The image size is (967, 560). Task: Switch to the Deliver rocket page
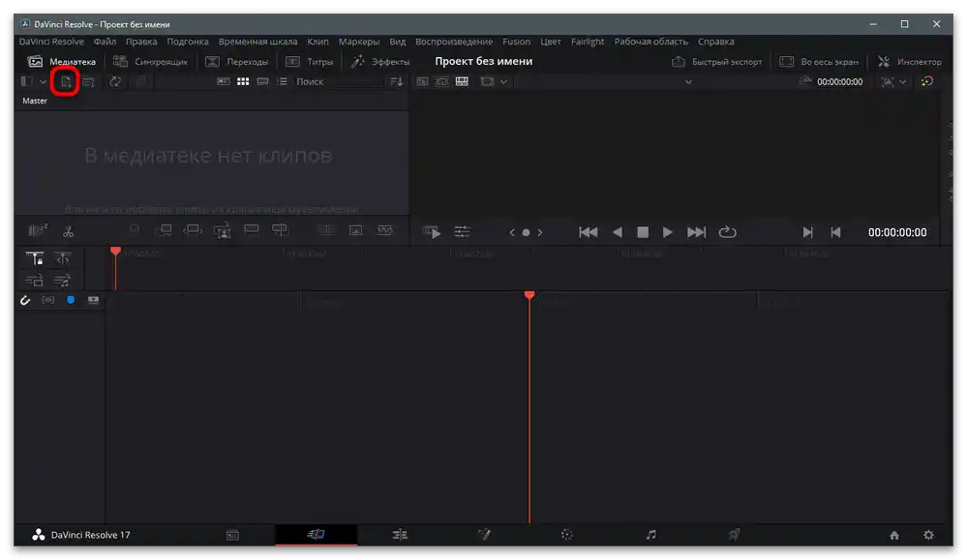point(734,534)
